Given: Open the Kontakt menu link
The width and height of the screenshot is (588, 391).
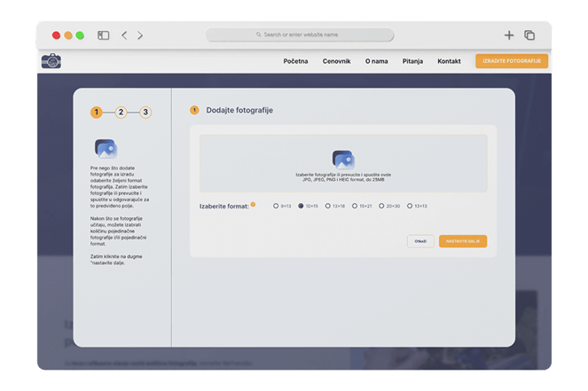Looking at the screenshot, I should click(449, 61).
